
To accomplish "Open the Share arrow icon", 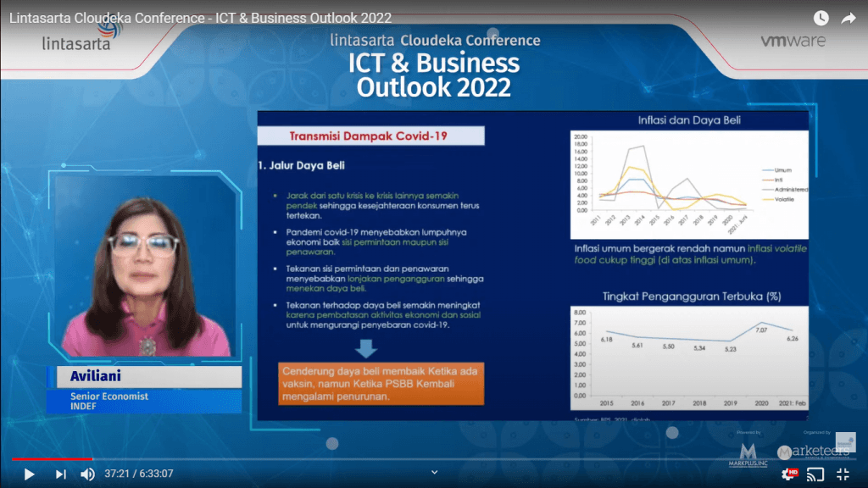I will pyautogui.click(x=848, y=19).
